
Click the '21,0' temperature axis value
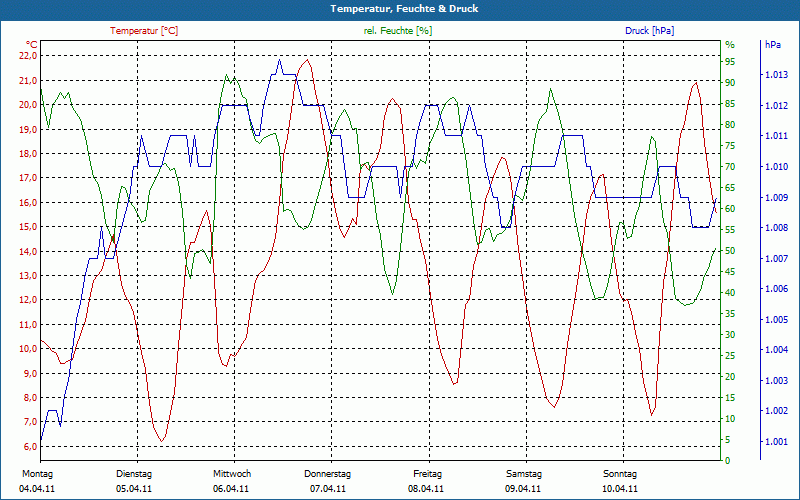click(x=28, y=81)
